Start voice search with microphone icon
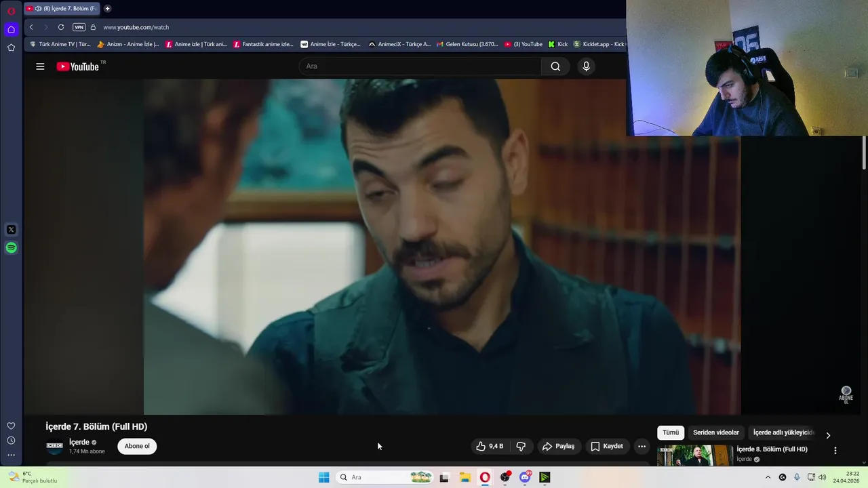 pos(587,66)
